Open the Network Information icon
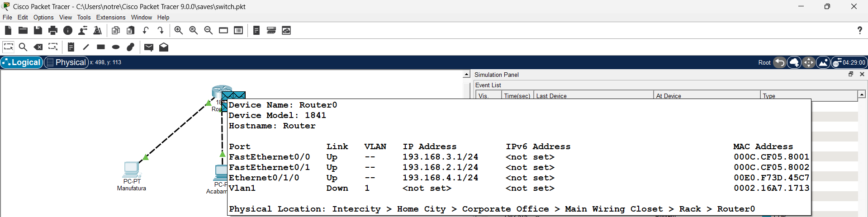The image size is (868, 217). coord(68,30)
